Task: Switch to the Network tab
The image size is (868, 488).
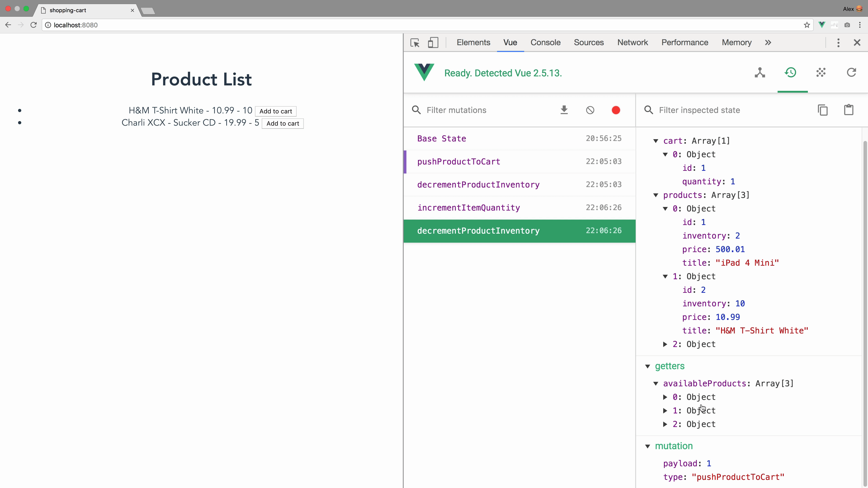Action: [632, 42]
